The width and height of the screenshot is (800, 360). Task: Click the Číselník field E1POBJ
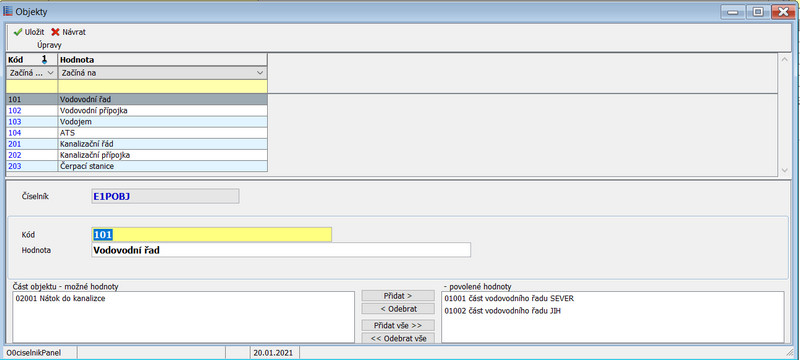(165, 196)
